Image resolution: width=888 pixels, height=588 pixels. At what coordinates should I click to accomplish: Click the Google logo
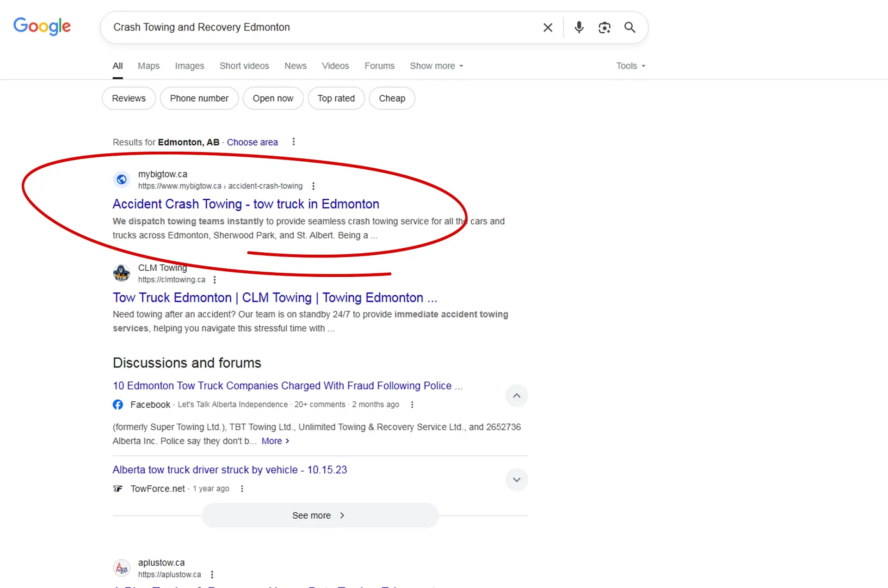(x=42, y=27)
